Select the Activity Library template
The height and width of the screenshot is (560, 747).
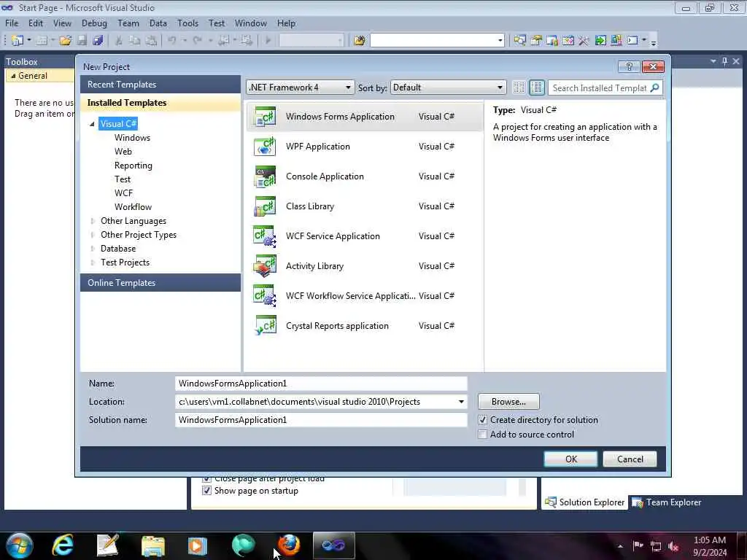pyautogui.click(x=365, y=266)
